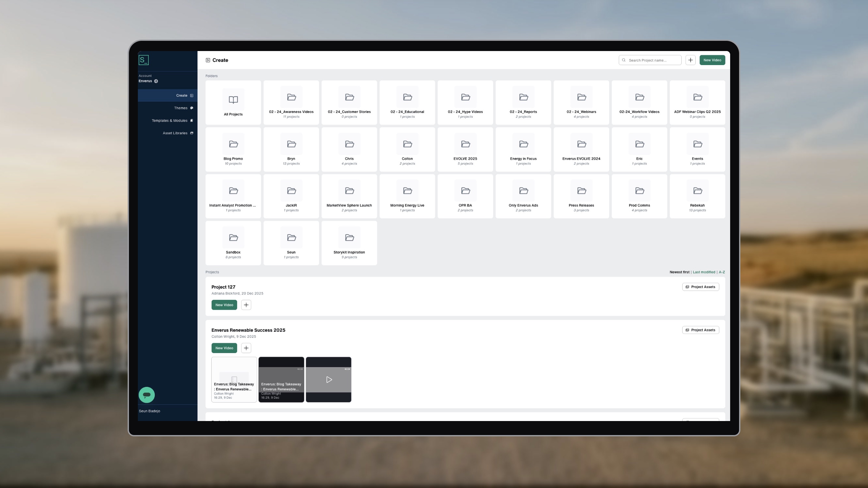The height and width of the screenshot is (488, 868).
Task: Open the 02 - 24_Reports folder
Action: 523,102
